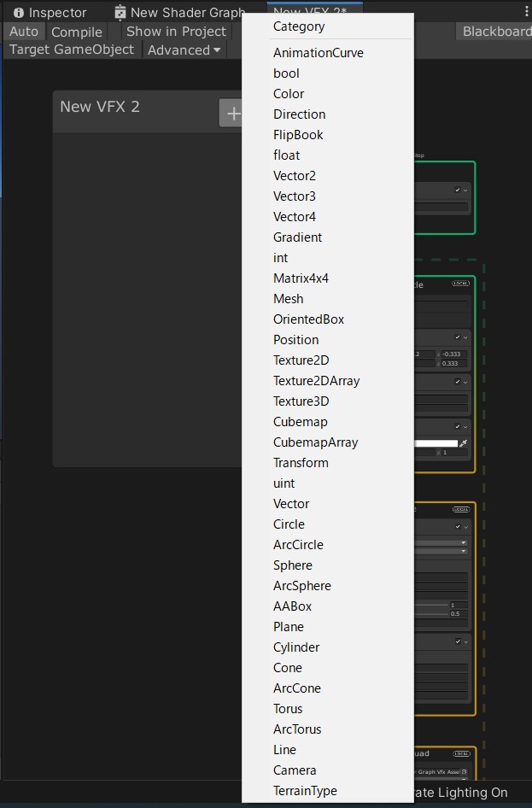532x808 pixels.
Task: Select ArcCircle property type
Action: (328, 545)
